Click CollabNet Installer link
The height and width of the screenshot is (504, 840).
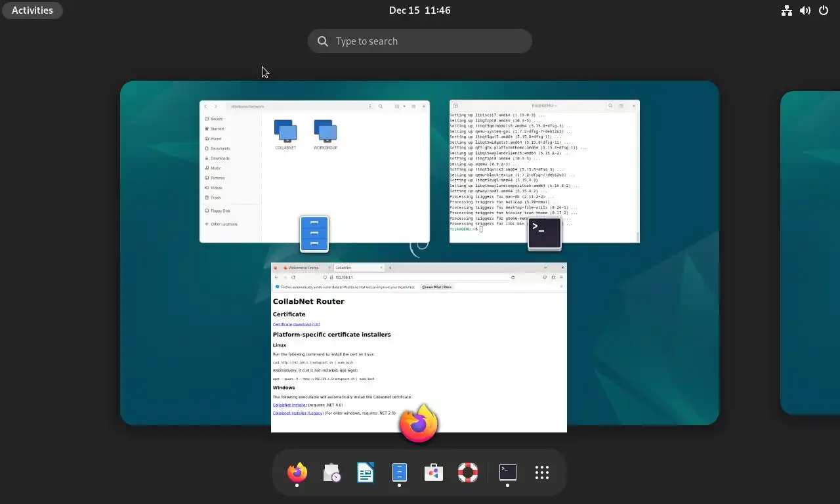click(x=290, y=405)
